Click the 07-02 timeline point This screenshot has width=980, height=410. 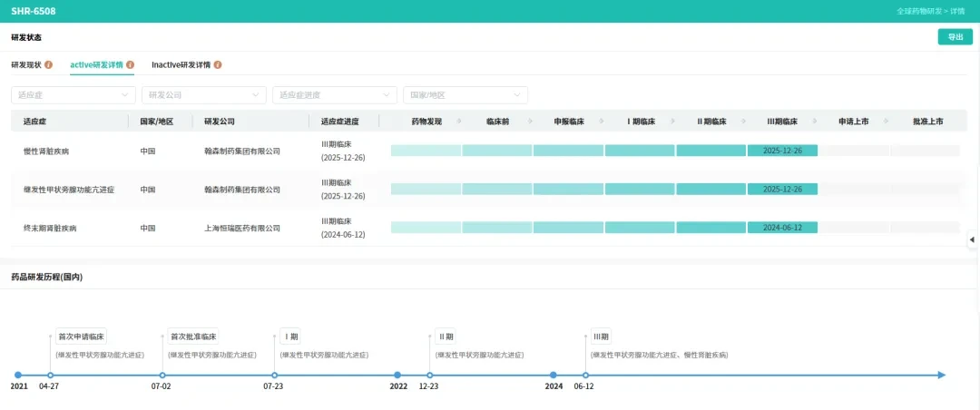pos(162,375)
